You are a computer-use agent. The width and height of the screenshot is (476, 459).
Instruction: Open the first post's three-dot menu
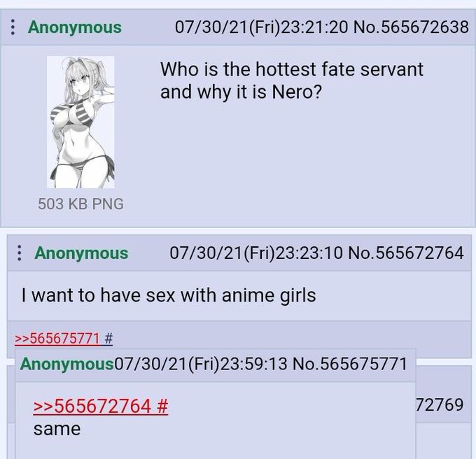[x=13, y=27]
